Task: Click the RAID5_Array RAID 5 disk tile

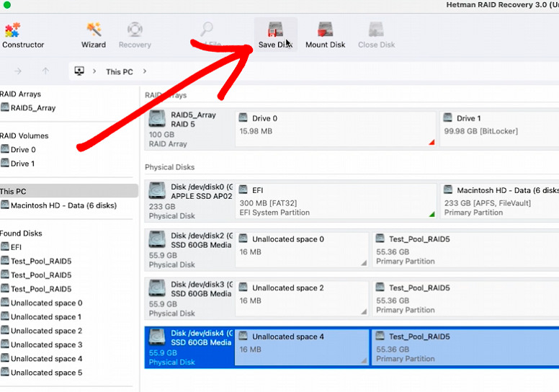Action: pos(189,129)
